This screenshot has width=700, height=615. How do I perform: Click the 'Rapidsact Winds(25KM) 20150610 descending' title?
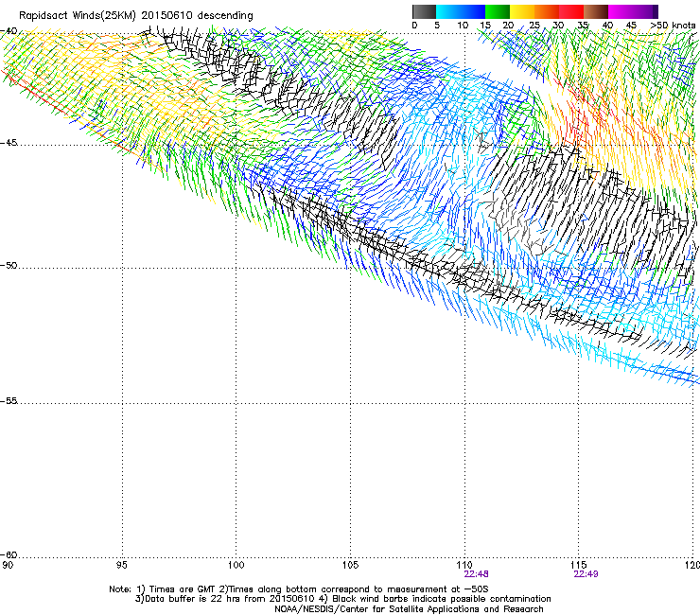(x=135, y=16)
